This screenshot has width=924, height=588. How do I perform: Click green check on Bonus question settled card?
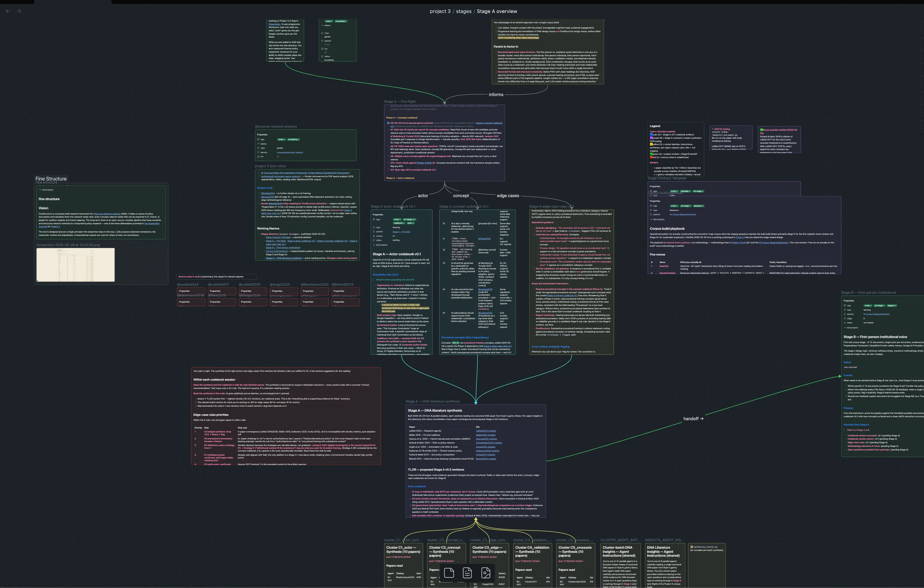tap(762, 130)
